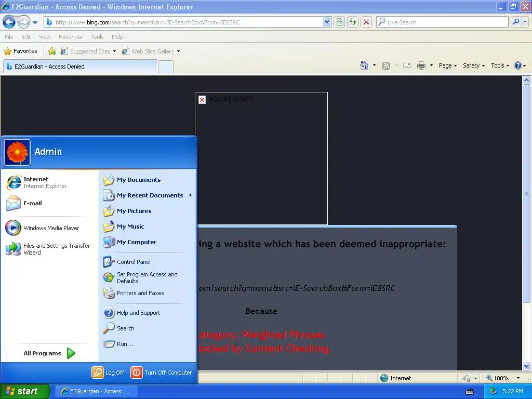
Task: Open My Pictures folder
Action: coord(148,211)
